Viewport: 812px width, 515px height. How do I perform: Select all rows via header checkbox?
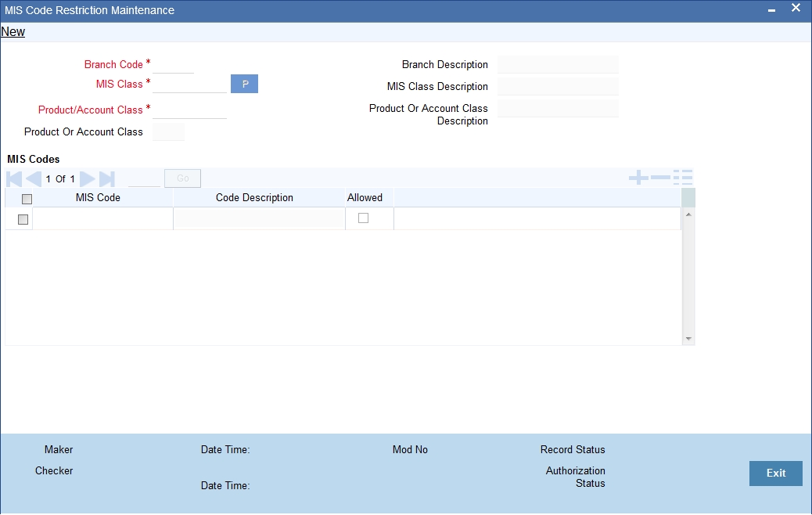[27, 198]
